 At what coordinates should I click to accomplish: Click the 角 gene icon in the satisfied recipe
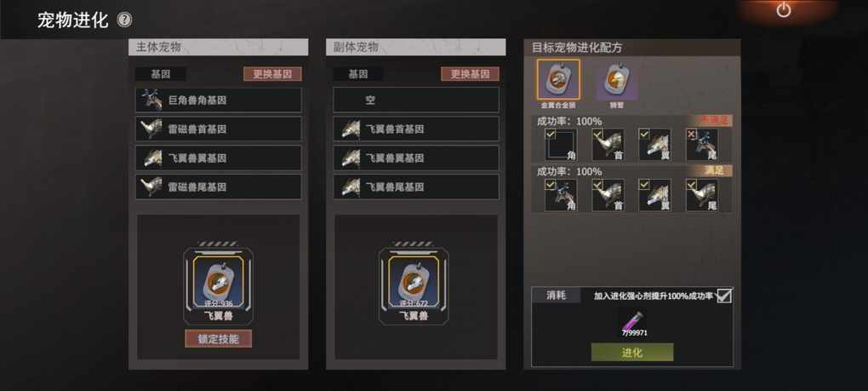tap(561, 195)
